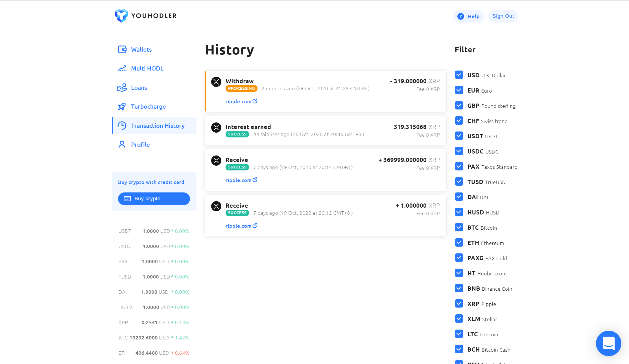
Task: Select Transaction History menu item
Action: (154, 126)
